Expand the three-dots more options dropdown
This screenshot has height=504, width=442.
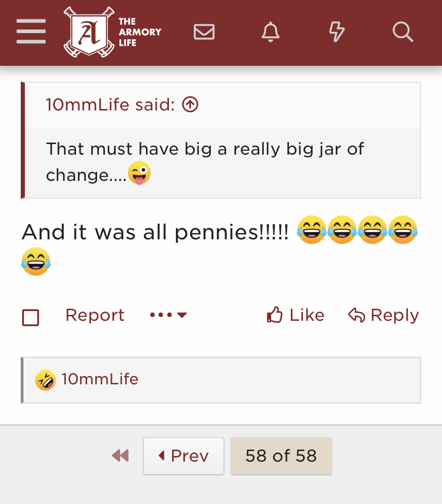pos(168,315)
